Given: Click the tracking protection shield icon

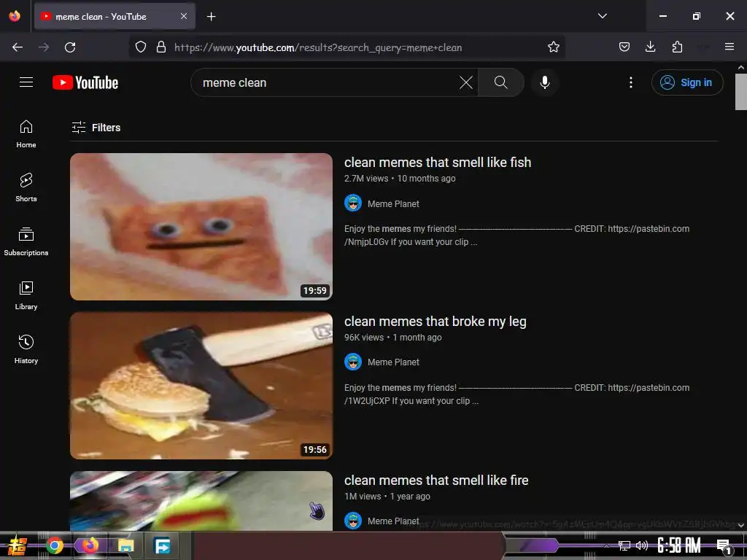Looking at the screenshot, I should (x=141, y=47).
